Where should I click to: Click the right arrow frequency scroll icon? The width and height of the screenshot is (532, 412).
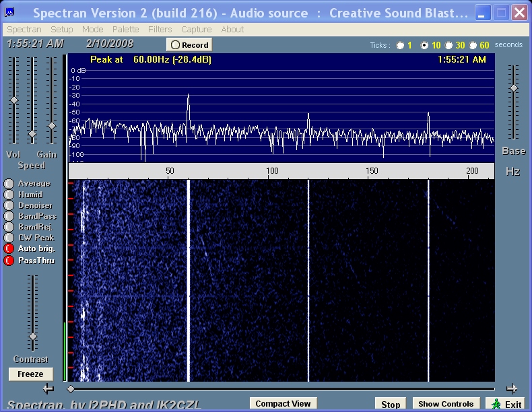point(512,388)
